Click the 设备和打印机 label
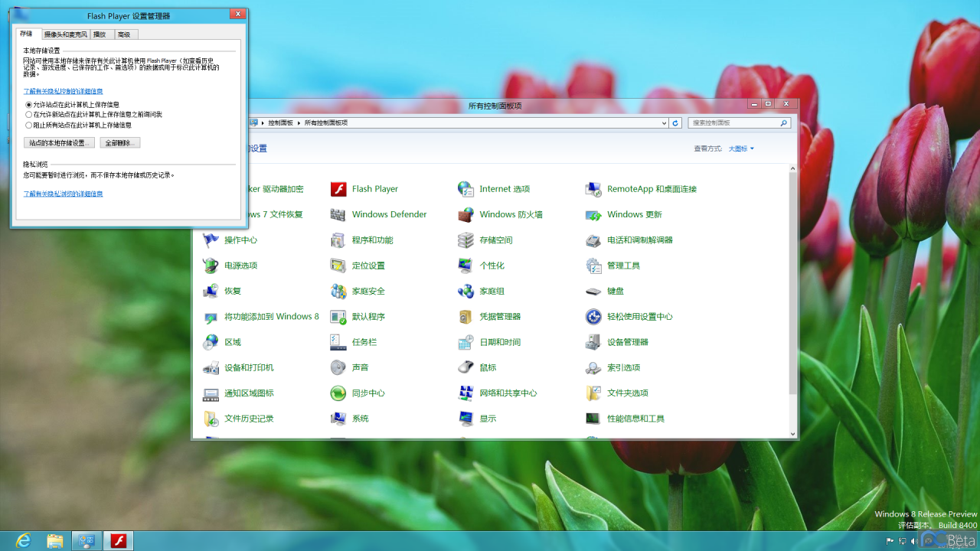Image resolution: width=980 pixels, height=551 pixels. (249, 367)
